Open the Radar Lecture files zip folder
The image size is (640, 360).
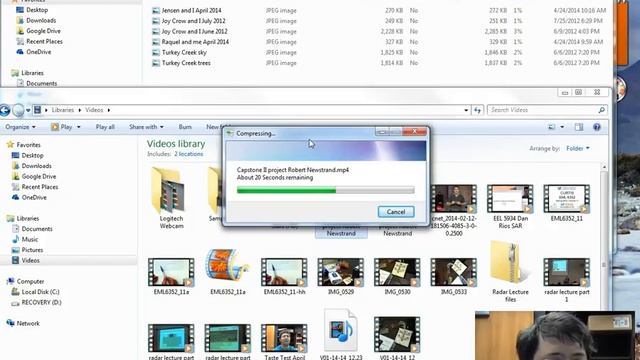click(510, 271)
